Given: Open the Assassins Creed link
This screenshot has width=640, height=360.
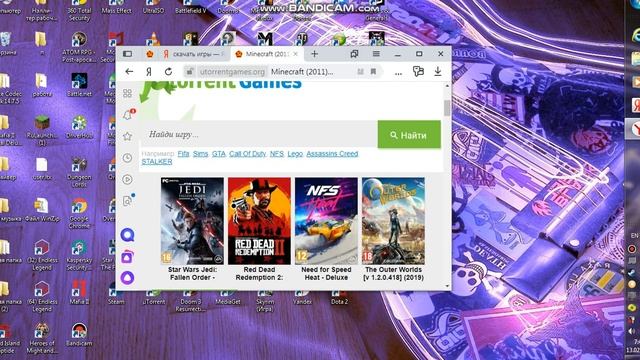Looking at the screenshot, I should [x=332, y=153].
